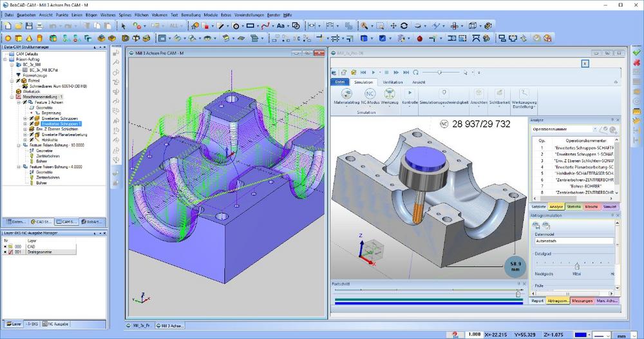Viewport: 644px width, 339px height.
Task: Play the simulation from quick toolbar
Action: click(x=374, y=72)
